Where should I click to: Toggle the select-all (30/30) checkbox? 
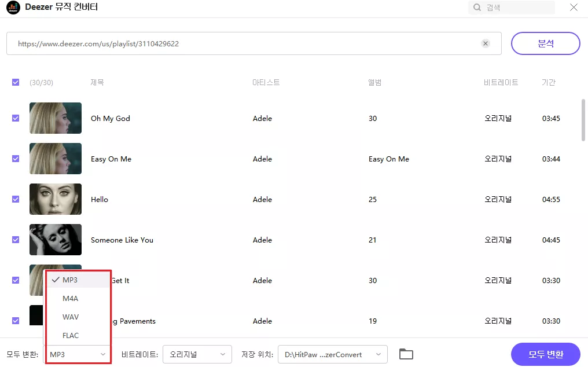coord(16,82)
